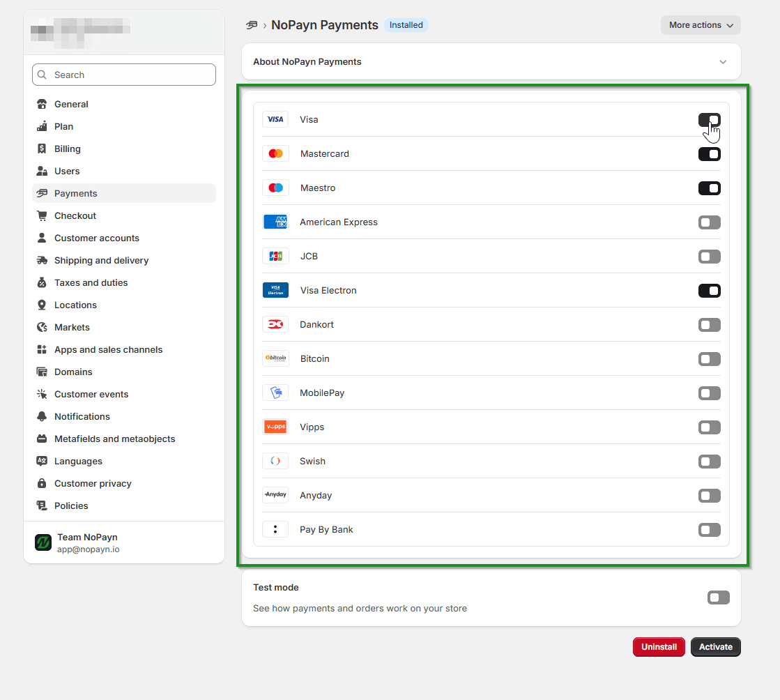Image resolution: width=780 pixels, height=700 pixels.
Task: Select Checkout in the sidebar
Action: (75, 215)
